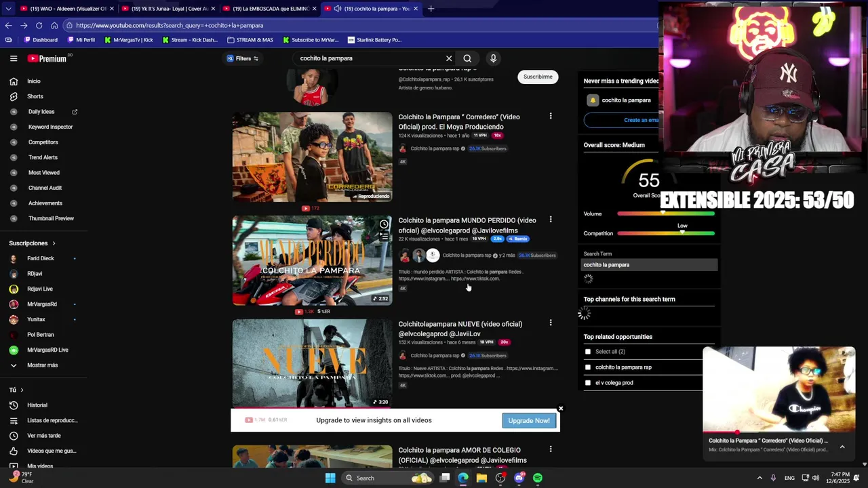Screen dimensions: 868x488
Task: Switch to Yk It's Junaa - Loyal tab
Action: [168, 9]
